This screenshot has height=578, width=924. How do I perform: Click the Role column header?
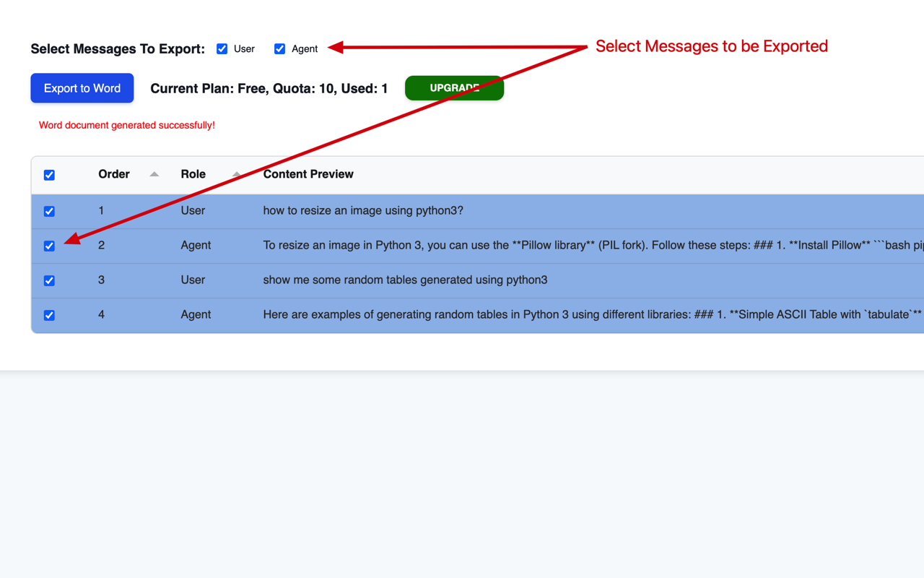(193, 174)
